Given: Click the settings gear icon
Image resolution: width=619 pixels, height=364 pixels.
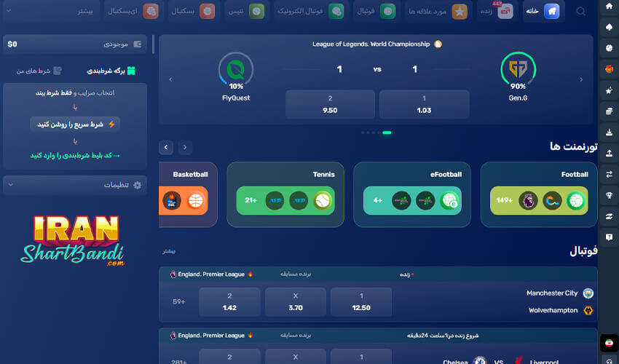Looking at the screenshot, I should (x=138, y=185).
